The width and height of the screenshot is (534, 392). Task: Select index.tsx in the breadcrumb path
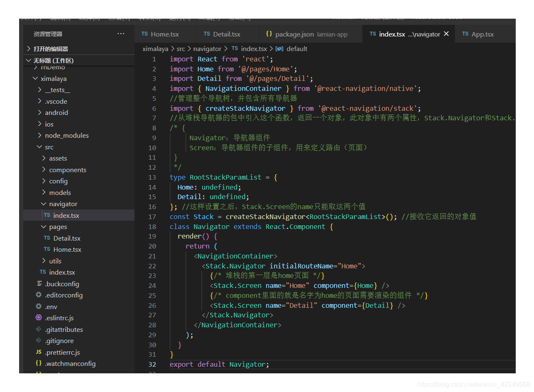tap(254, 49)
